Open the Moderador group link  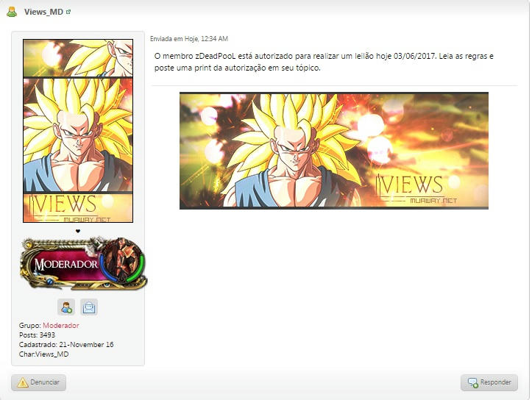pos(60,326)
